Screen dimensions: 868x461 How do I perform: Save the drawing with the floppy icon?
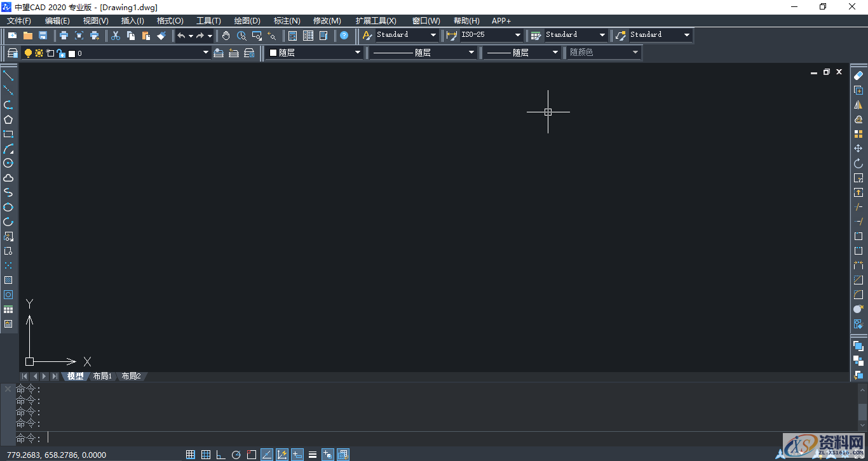click(43, 36)
